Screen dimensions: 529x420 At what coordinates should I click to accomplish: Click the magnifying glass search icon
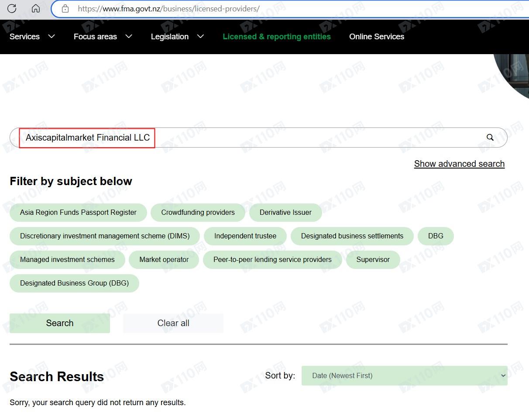pos(490,138)
